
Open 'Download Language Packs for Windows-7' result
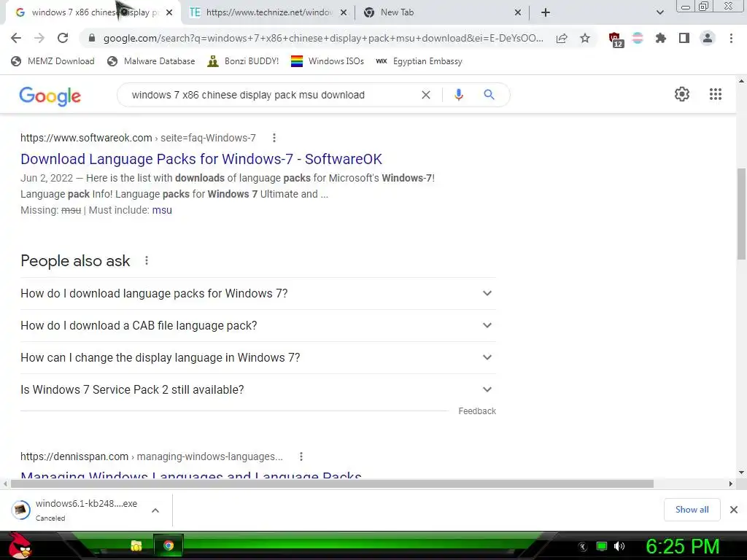click(x=201, y=159)
